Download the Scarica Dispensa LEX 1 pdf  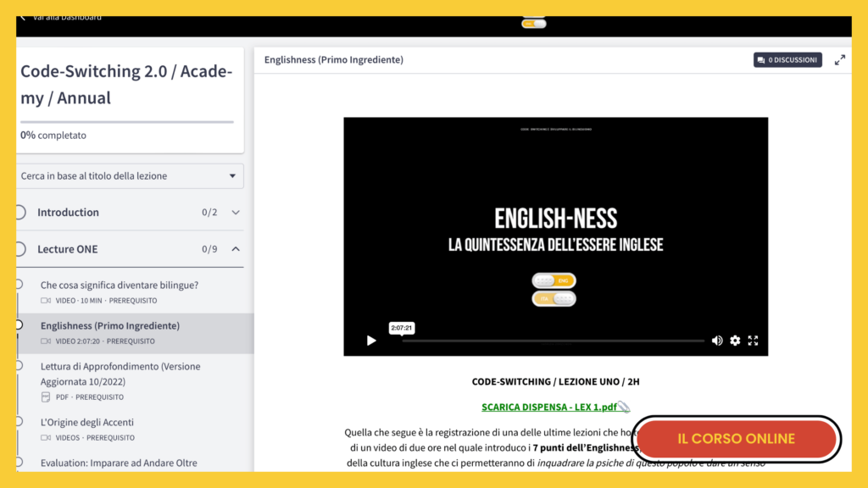point(549,408)
